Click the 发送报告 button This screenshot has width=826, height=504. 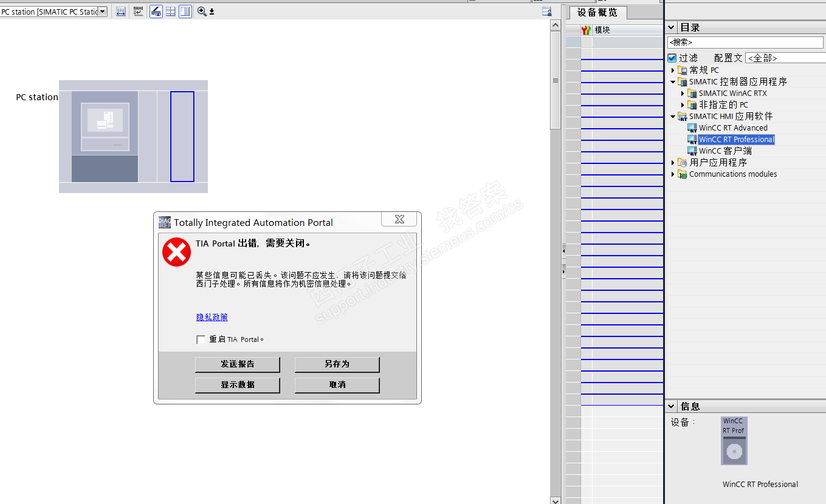238,364
